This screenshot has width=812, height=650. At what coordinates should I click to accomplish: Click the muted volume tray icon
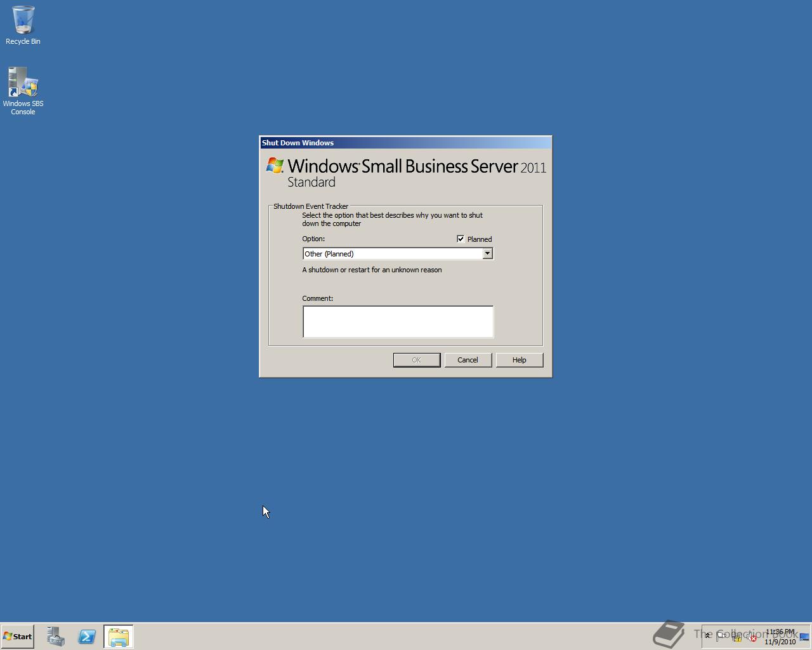[751, 637]
